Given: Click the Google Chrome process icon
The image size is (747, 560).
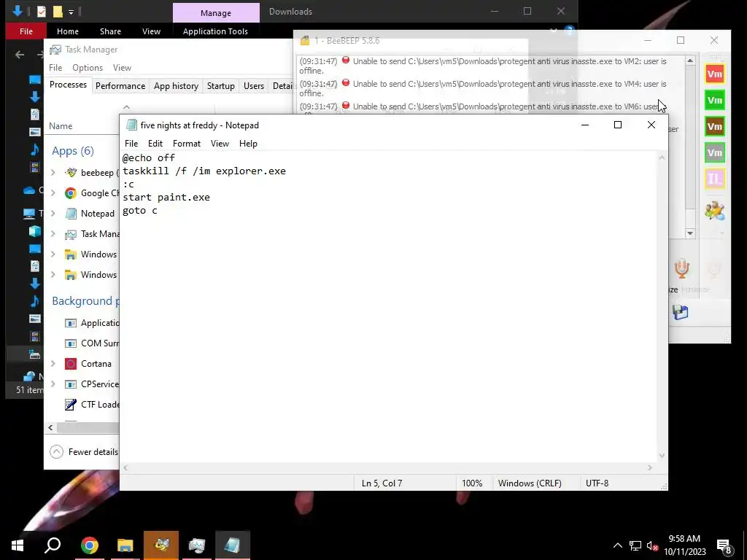Looking at the screenshot, I should click(x=71, y=192).
